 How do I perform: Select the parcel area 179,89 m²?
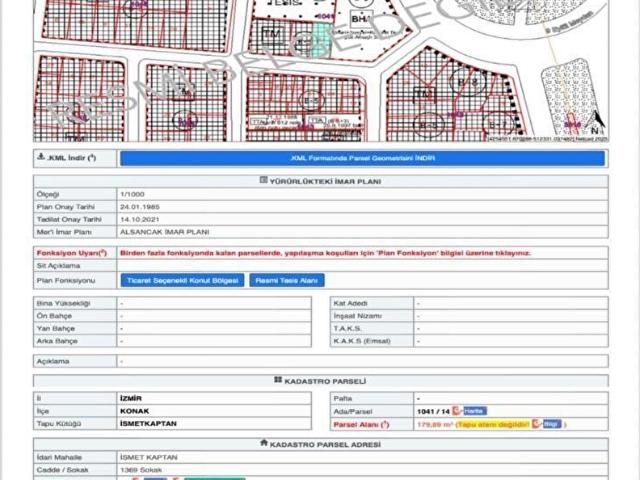435,424
